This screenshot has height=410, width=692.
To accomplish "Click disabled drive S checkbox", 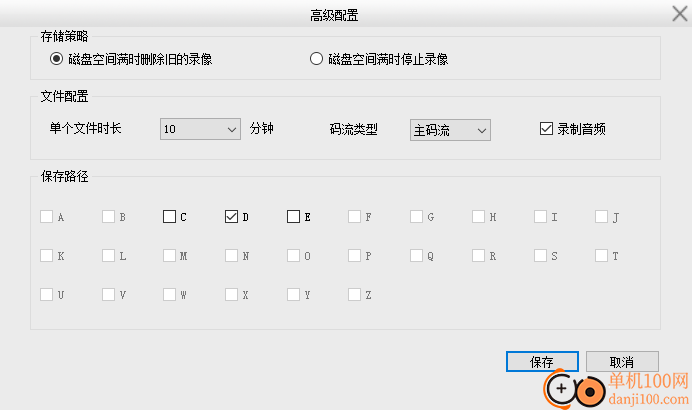I will pyautogui.click(x=540, y=256).
